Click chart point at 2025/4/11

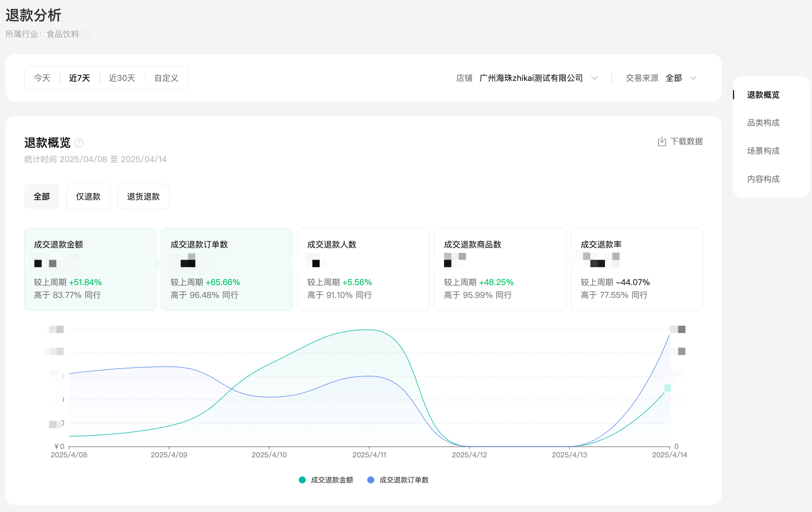[369, 330]
